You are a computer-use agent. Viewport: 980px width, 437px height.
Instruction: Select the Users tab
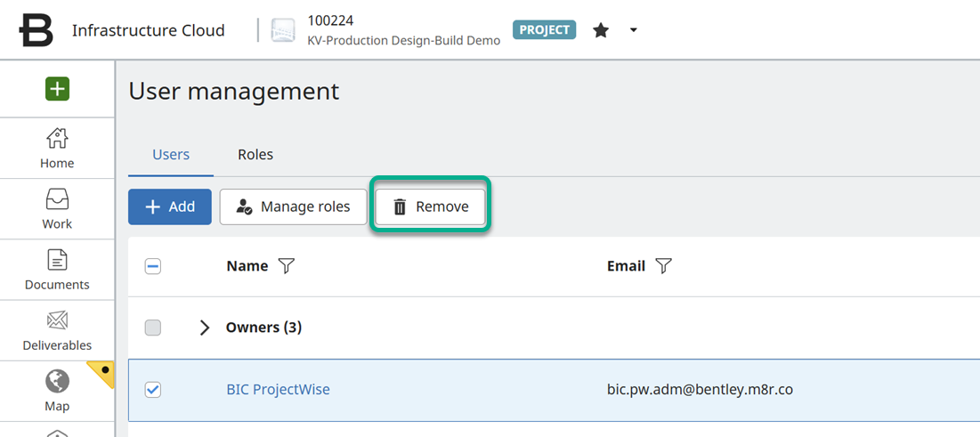[x=171, y=155]
